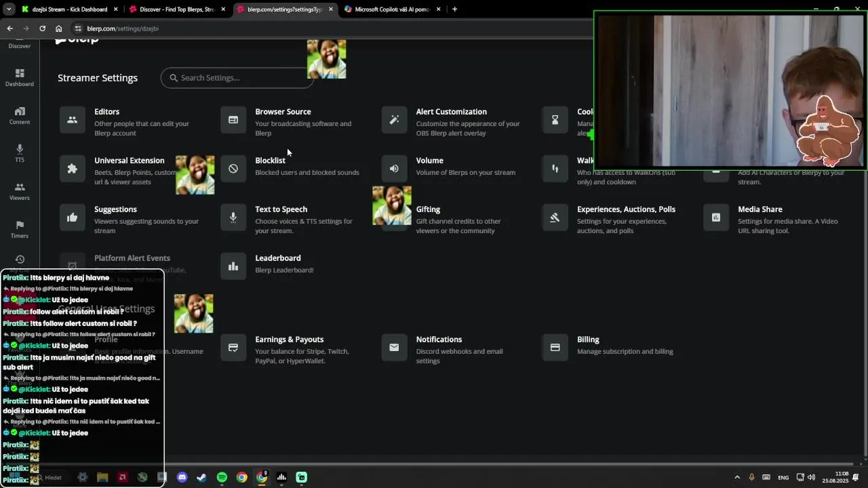Screen dimensions: 868x488
Task: Open Viewers in left sidebar
Action: [x=20, y=191]
